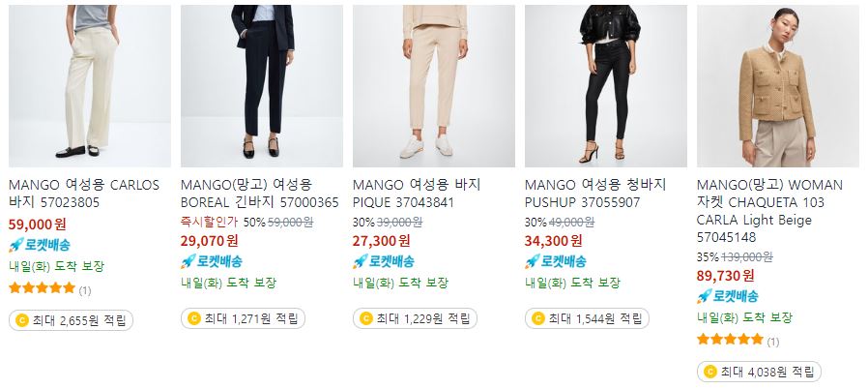Click the 최대 1,229원 적립 reward badge
The height and width of the screenshot is (389, 868).
pyautogui.click(x=416, y=318)
